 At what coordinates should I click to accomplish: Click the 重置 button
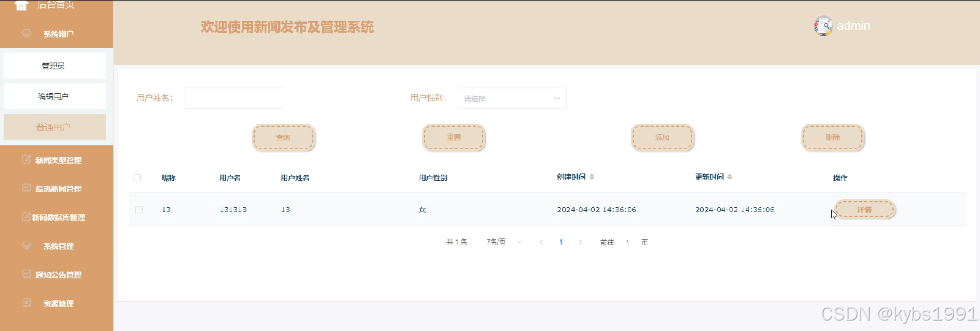[454, 137]
